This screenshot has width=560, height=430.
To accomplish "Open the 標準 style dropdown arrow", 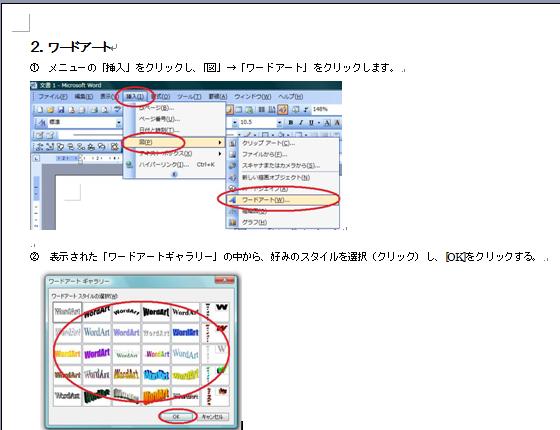I will [118, 122].
